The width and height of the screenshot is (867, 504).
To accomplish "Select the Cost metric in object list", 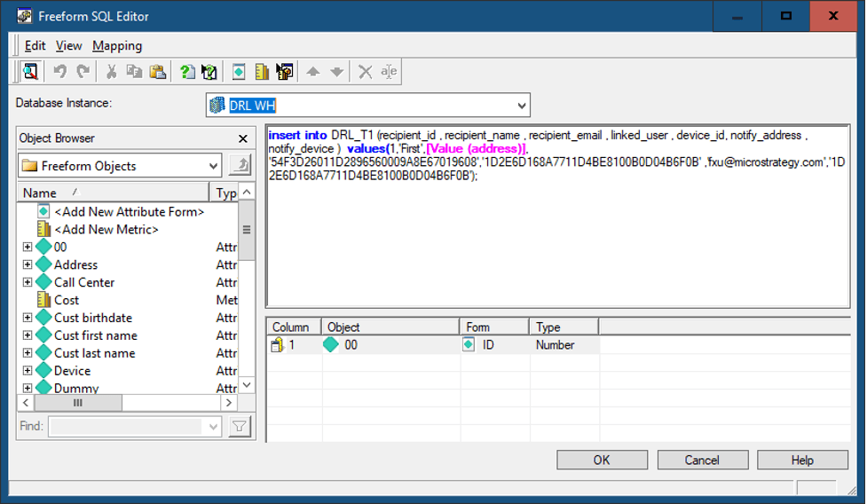I will [67, 300].
